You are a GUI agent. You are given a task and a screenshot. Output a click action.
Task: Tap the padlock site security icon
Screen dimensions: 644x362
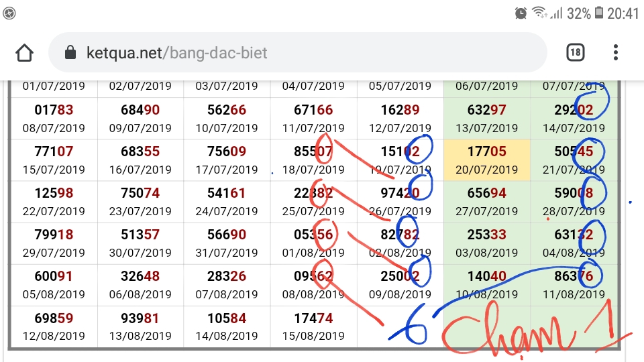70,52
